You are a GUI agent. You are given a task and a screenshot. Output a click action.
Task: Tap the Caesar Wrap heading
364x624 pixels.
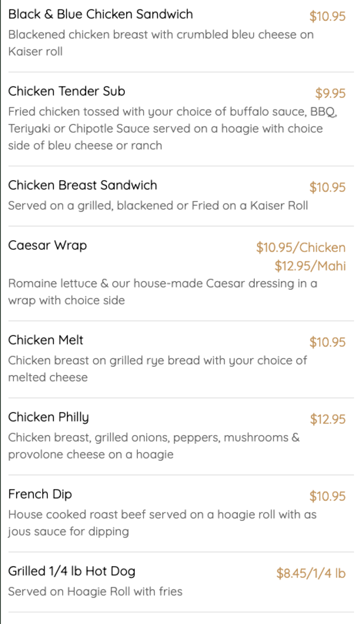pyautogui.click(x=47, y=245)
